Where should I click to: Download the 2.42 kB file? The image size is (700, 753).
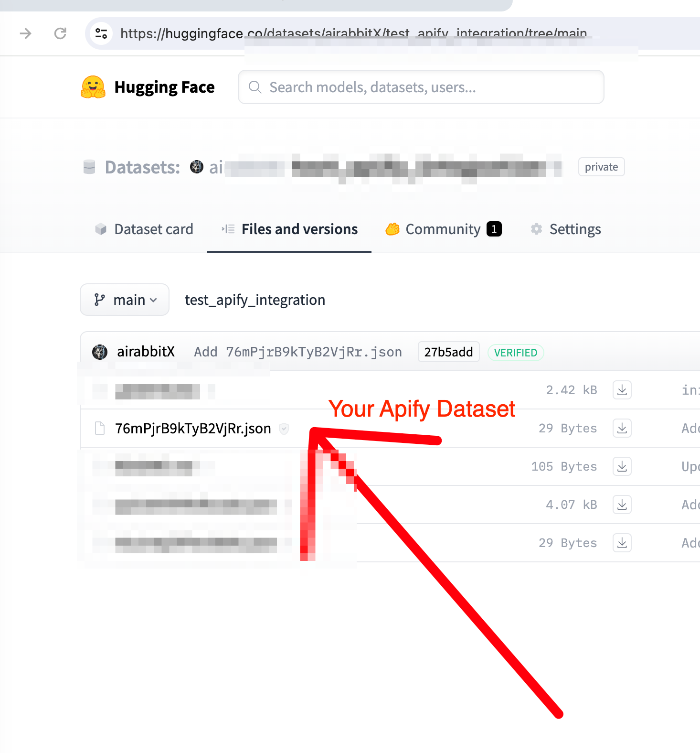tap(622, 390)
